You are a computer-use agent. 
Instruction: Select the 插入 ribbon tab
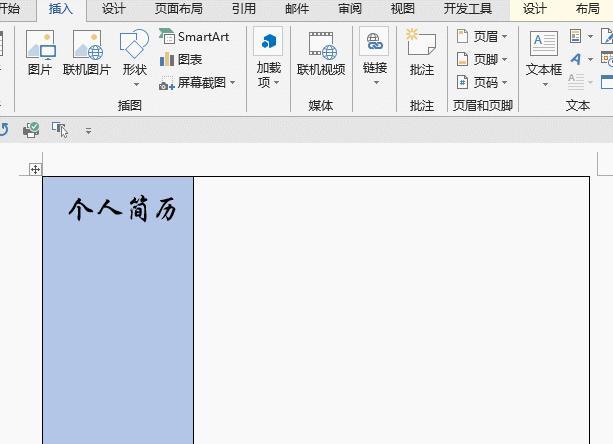point(61,9)
